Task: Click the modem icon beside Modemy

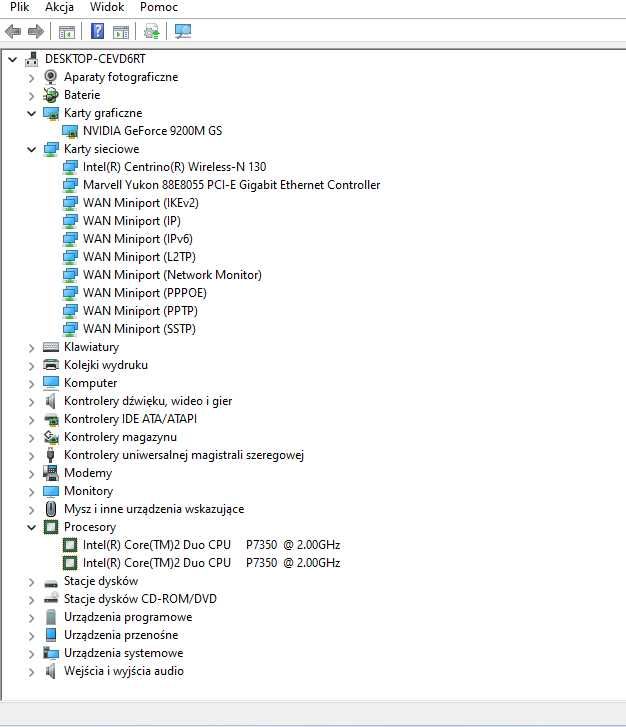Action: point(51,473)
